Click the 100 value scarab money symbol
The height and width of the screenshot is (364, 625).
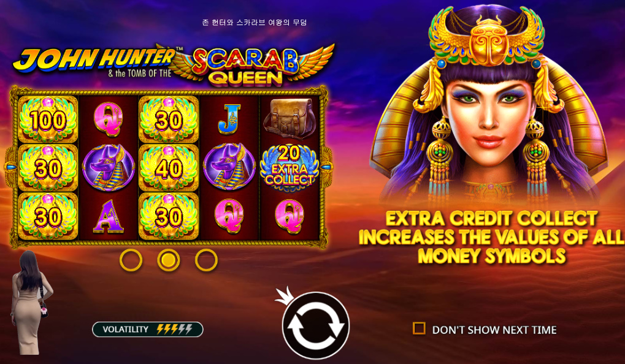[48, 119]
